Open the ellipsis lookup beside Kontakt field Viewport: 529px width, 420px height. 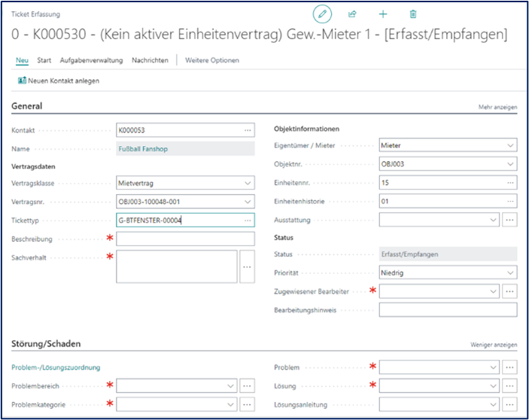coord(248,130)
